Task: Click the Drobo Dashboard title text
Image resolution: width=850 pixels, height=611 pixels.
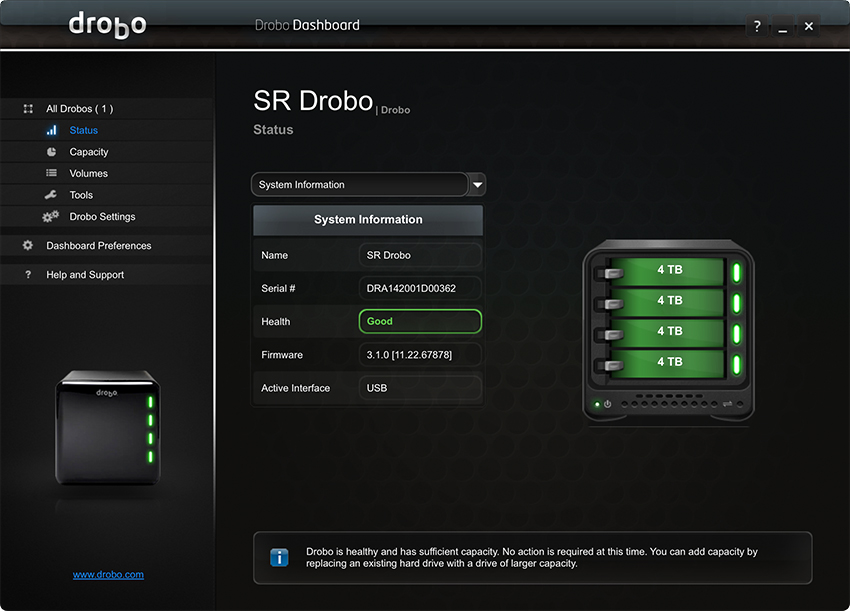Action: 307,25
